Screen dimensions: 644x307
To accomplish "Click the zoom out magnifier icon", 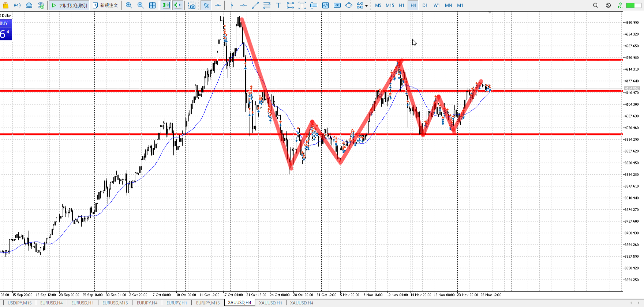I will (x=141, y=5).
